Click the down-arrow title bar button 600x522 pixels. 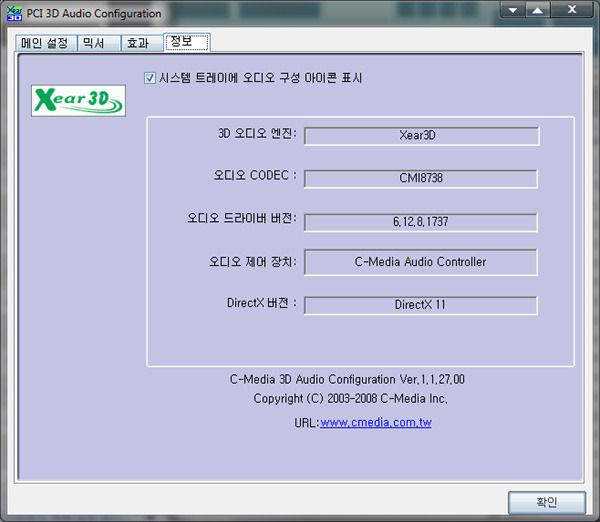(513, 10)
